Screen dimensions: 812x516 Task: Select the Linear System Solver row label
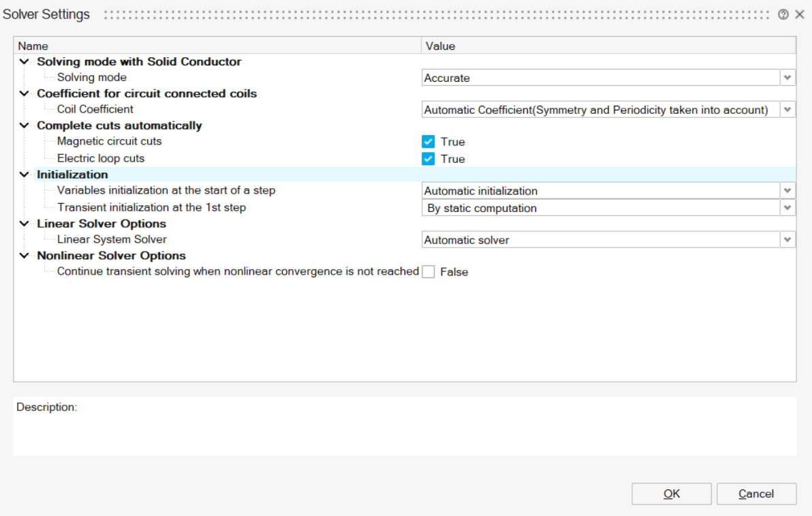point(112,239)
